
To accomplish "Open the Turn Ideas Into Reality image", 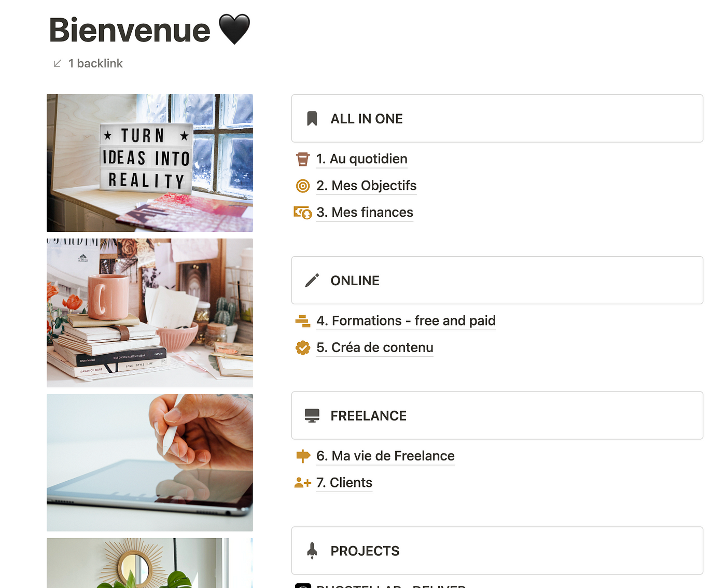I will pyautogui.click(x=150, y=163).
